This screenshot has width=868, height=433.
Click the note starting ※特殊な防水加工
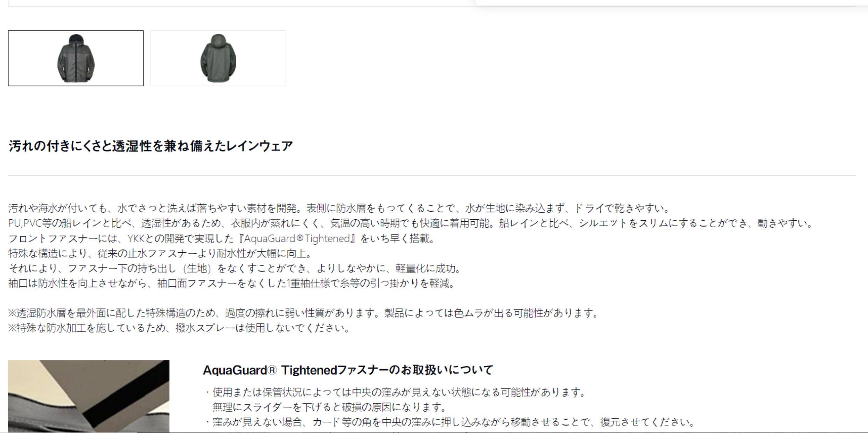(179, 328)
